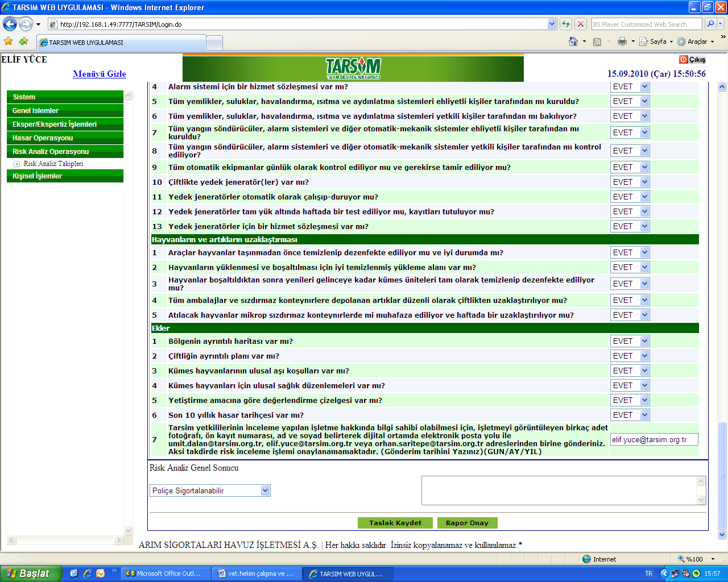The height and width of the screenshot is (582, 728).
Task: Click the page scroll up arrow
Action: [x=722, y=87]
